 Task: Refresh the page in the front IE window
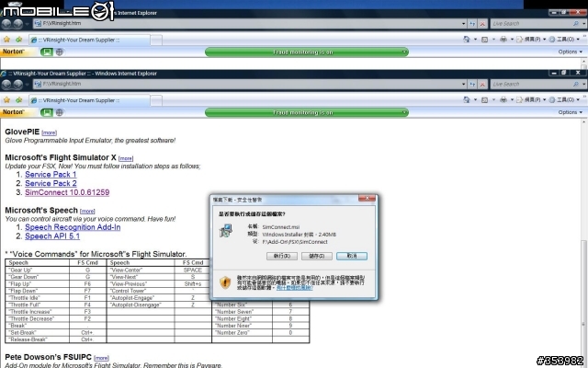472,85
